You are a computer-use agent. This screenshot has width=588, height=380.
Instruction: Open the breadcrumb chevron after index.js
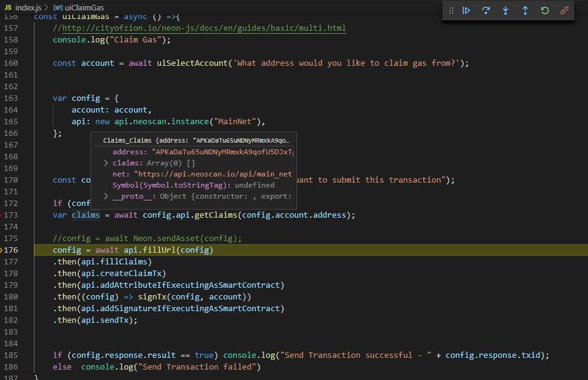coord(46,8)
